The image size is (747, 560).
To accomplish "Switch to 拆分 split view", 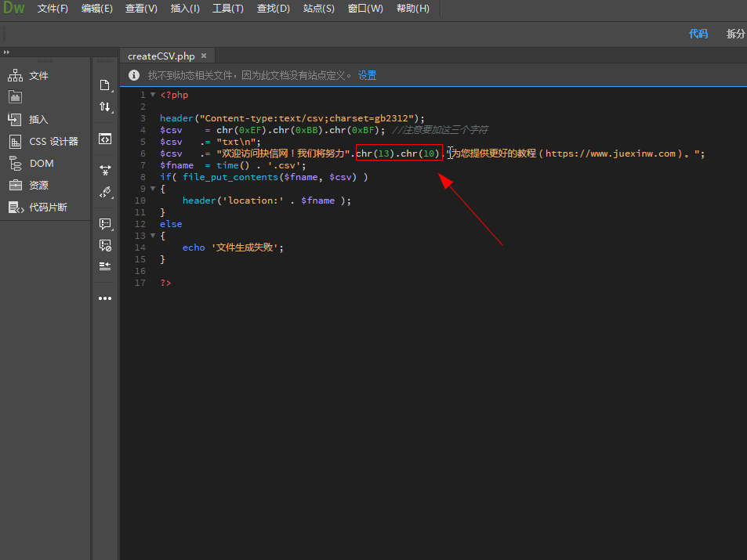I will [735, 34].
